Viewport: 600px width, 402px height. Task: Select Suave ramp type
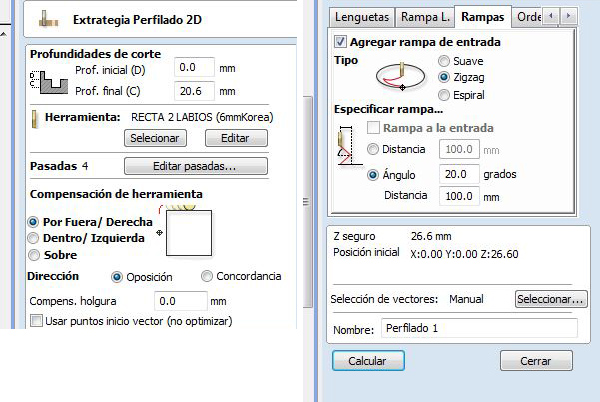pos(443,61)
